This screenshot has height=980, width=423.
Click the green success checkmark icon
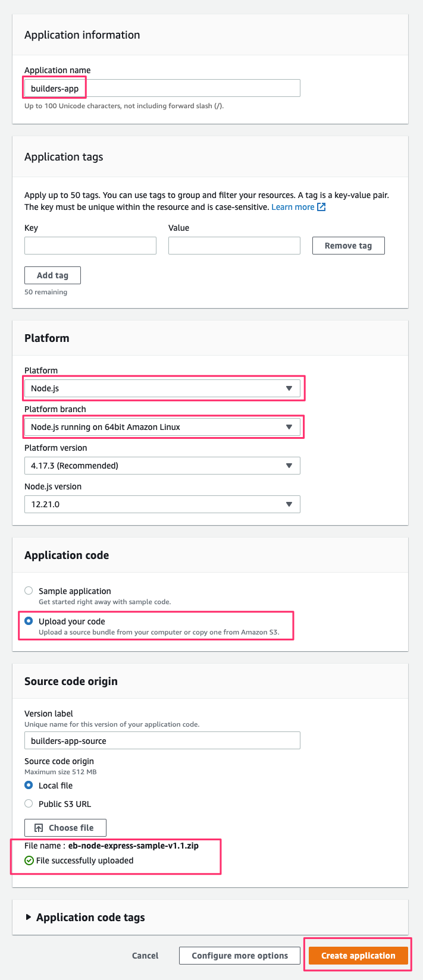coord(29,860)
